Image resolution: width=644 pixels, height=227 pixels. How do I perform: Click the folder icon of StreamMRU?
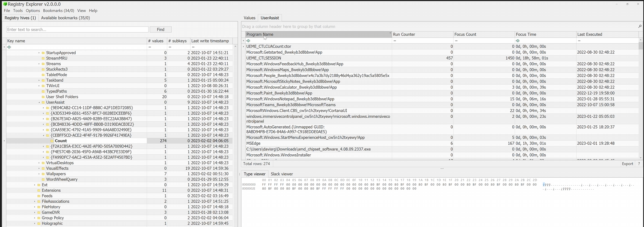point(43,58)
